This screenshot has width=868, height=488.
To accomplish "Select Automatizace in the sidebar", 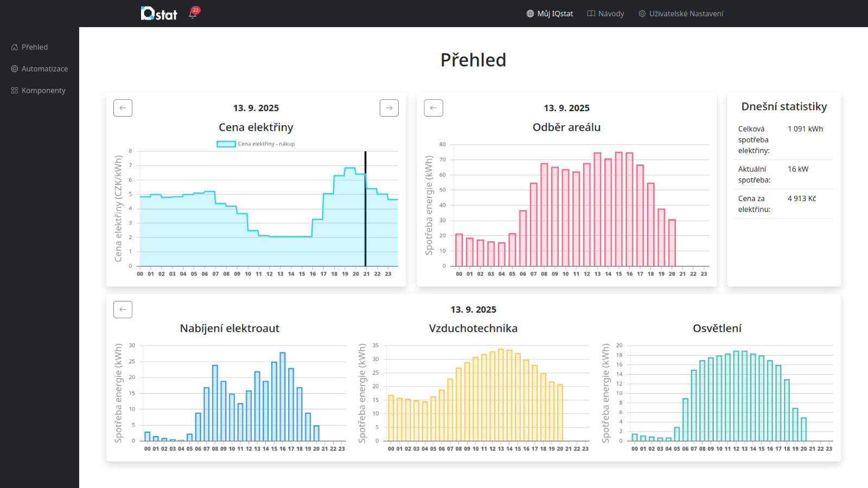I will (x=44, y=69).
